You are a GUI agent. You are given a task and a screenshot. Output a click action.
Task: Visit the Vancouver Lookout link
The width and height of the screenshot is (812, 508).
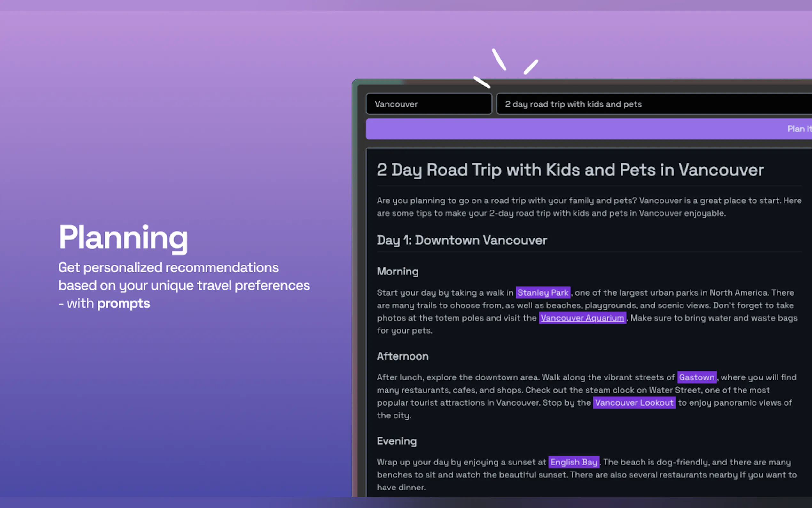click(634, 402)
